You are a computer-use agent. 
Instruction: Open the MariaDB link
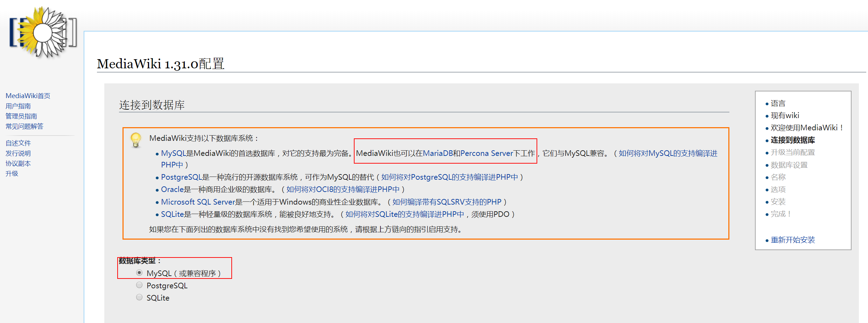coord(438,153)
